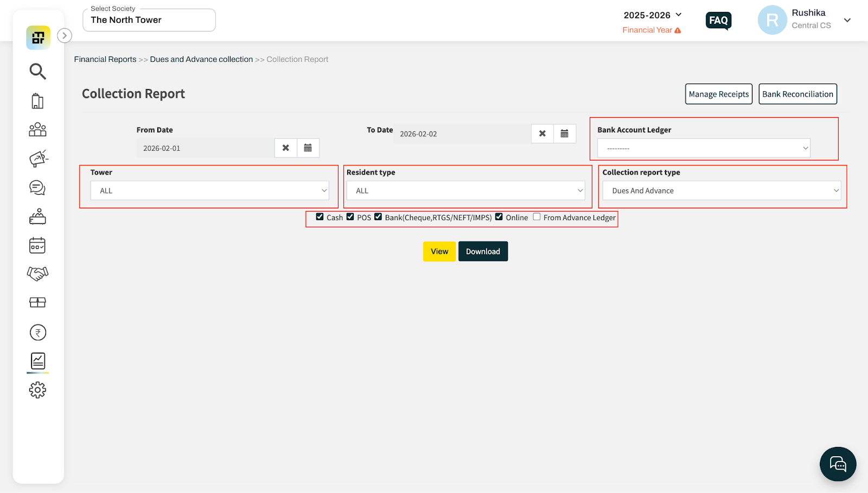Go to Dues and Advance collection breadcrumb
Image resolution: width=868 pixels, height=493 pixels.
[201, 59]
